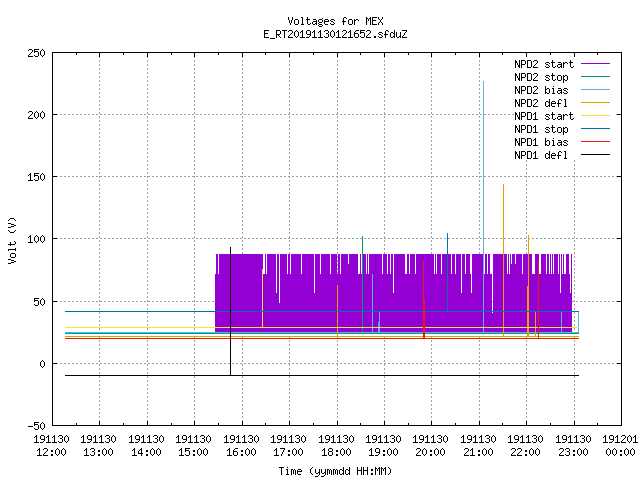The height and width of the screenshot is (480, 640).
Task: Select the filename E_RT20191130121652.sfduZ subtitle
Action: [x=335, y=34]
